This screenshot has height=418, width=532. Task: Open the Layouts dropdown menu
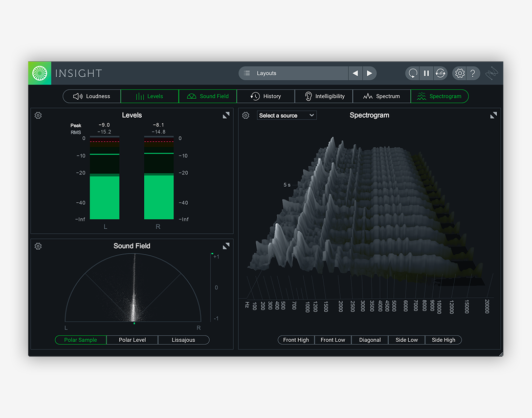click(x=294, y=73)
